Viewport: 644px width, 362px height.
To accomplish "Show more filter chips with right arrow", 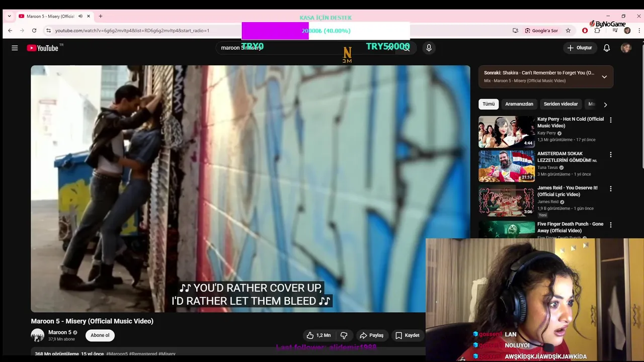I will pos(605,105).
